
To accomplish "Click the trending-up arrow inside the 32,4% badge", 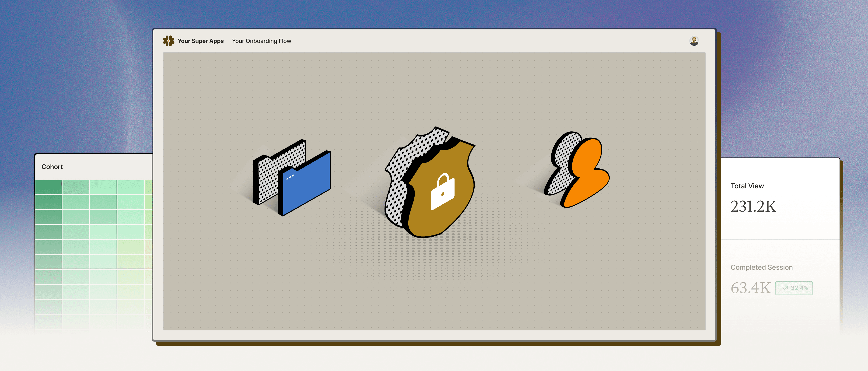I will tap(784, 288).
